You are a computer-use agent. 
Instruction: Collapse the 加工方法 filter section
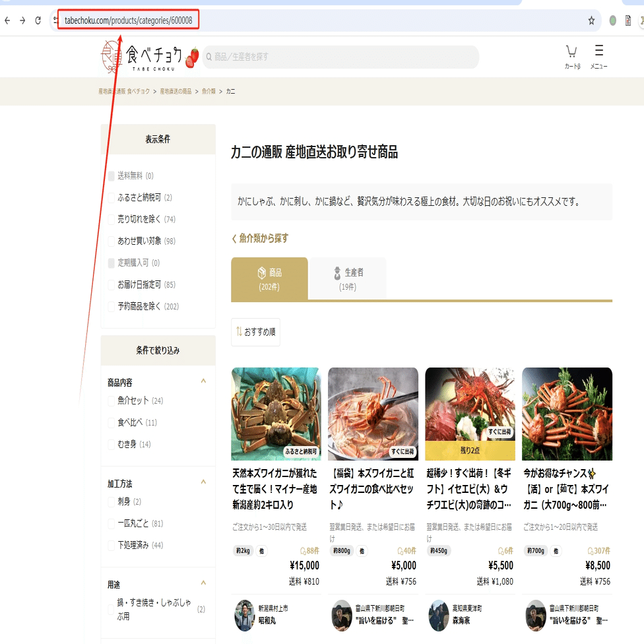203,482
